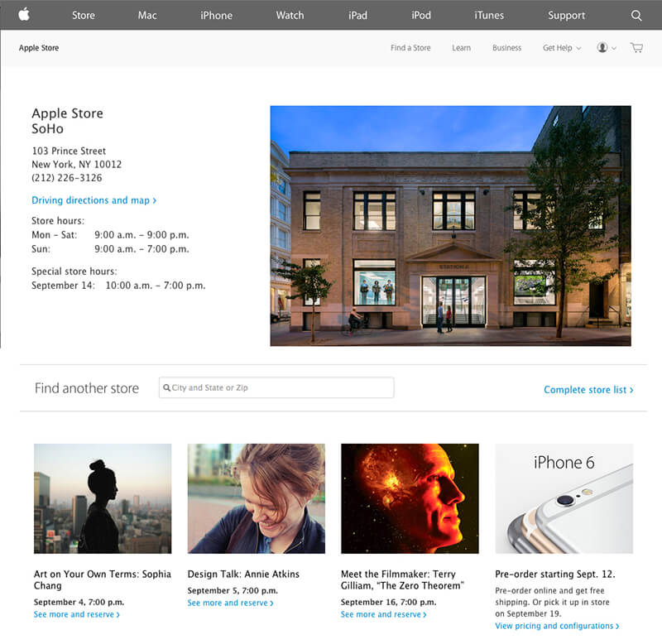Click the Apple Store breadcrumb label
Screen dimensions: 662x644
(39, 48)
